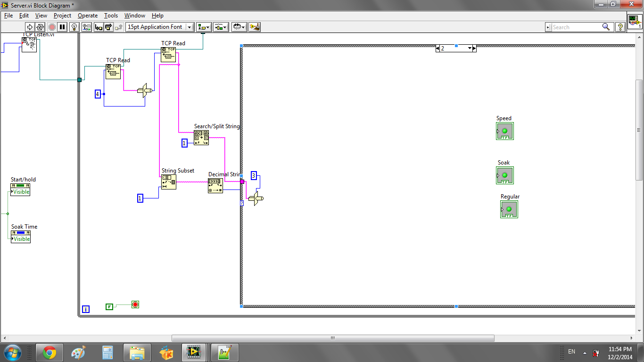Select the Search/Split String function
The width and height of the screenshot is (644, 362).
tap(201, 138)
